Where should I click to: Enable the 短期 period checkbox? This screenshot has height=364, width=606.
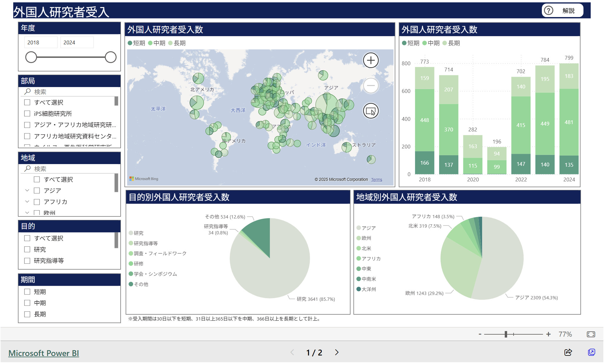(x=27, y=292)
